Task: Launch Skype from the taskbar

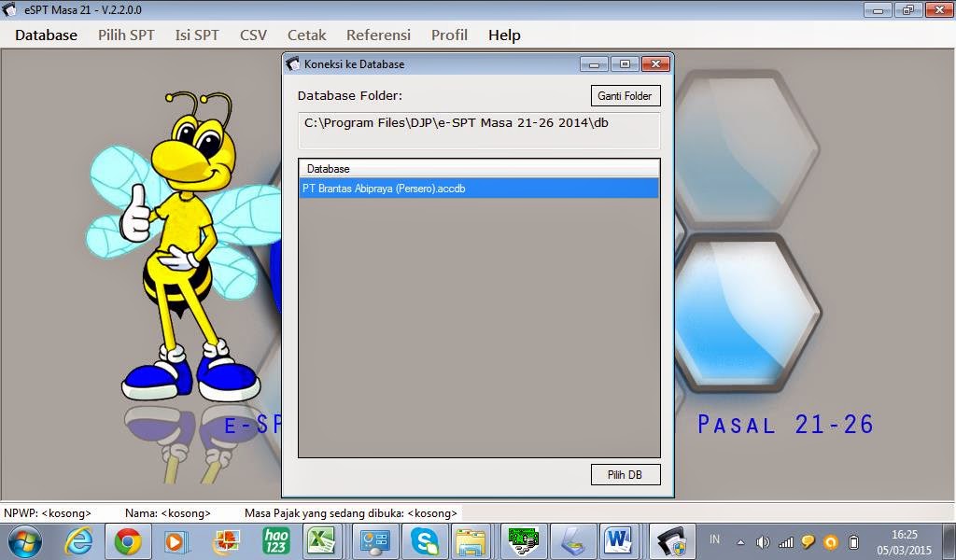Action: tap(425, 541)
